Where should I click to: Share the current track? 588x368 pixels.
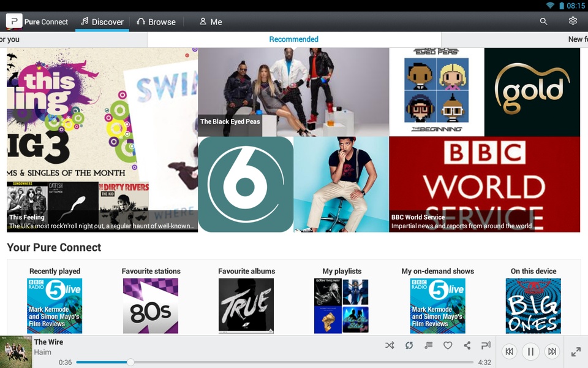467,345
